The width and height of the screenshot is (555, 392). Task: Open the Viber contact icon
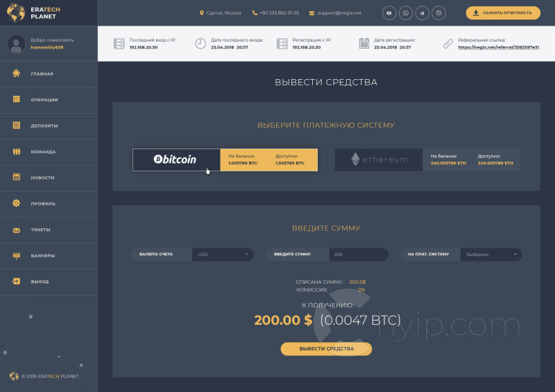click(438, 13)
